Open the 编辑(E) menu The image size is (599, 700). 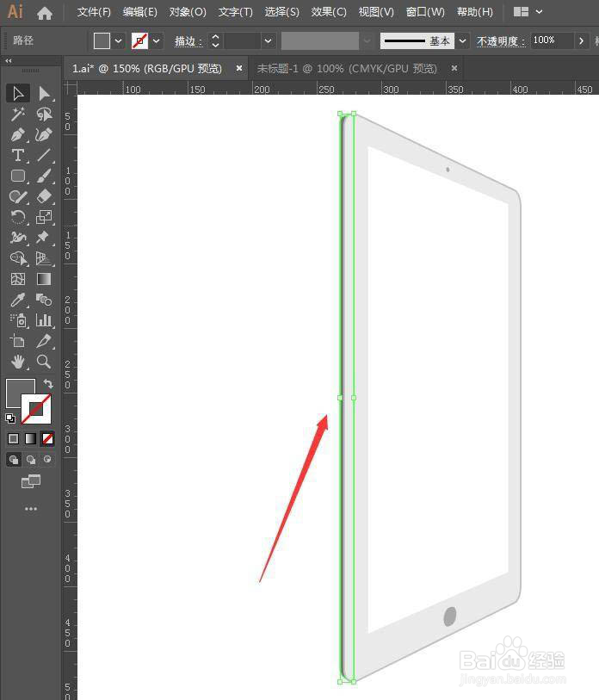(x=140, y=12)
